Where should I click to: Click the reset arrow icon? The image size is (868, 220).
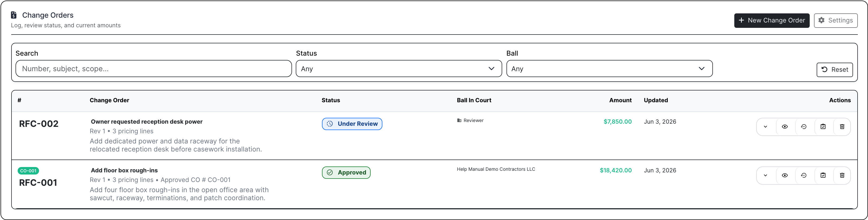[824, 69]
